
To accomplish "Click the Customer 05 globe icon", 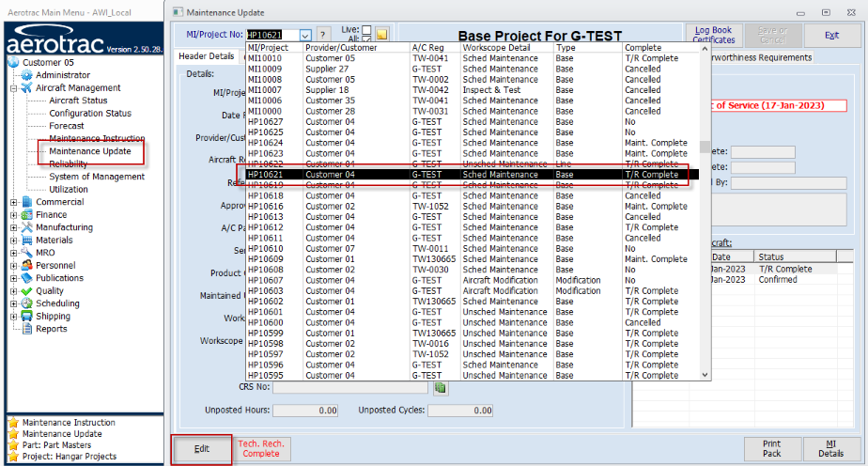I will [14, 62].
